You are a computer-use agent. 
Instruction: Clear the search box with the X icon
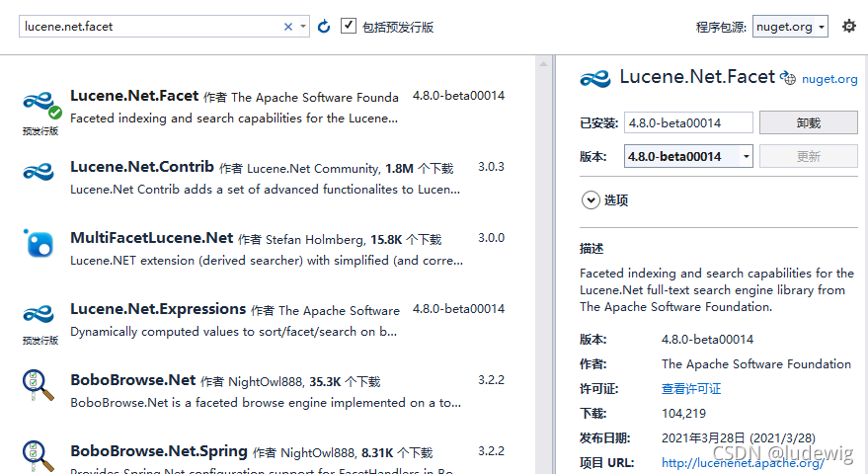[x=288, y=27]
